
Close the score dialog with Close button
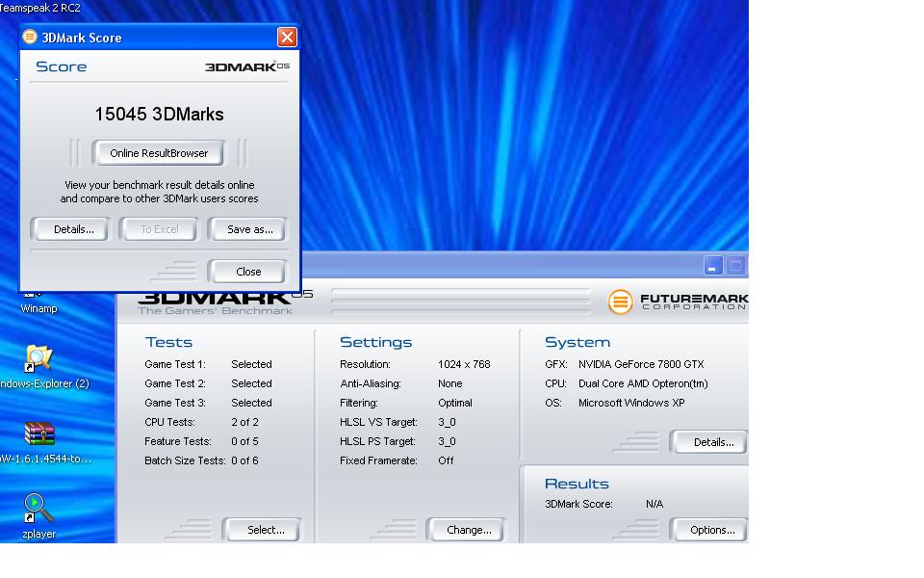[x=247, y=272]
